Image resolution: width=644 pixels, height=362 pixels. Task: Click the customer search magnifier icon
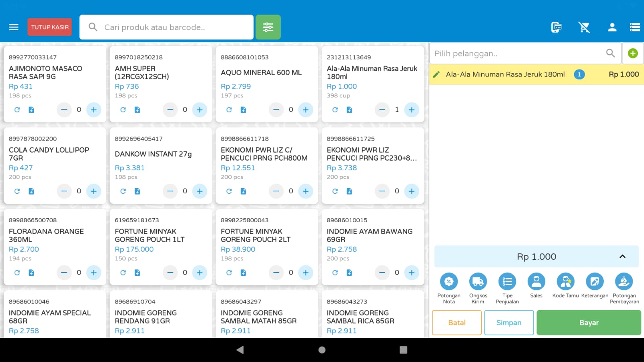[611, 53]
